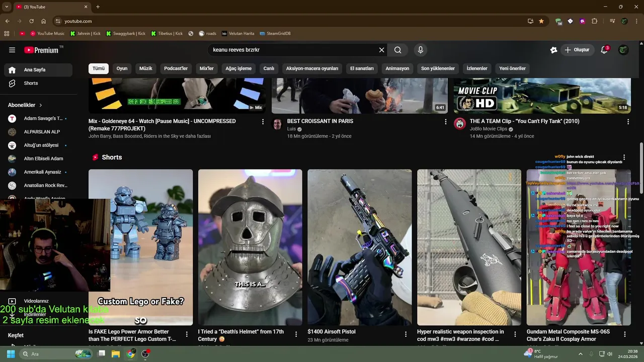Screen dimensions: 644x362
Task: Click the JoBlo Movie Clips channel avatar
Action: [x=460, y=124]
